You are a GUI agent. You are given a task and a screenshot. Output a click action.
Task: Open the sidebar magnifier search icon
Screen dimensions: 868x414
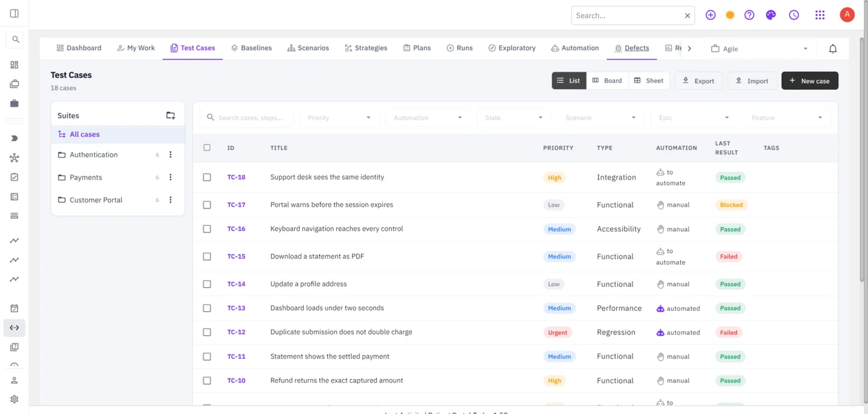coord(16,40)
